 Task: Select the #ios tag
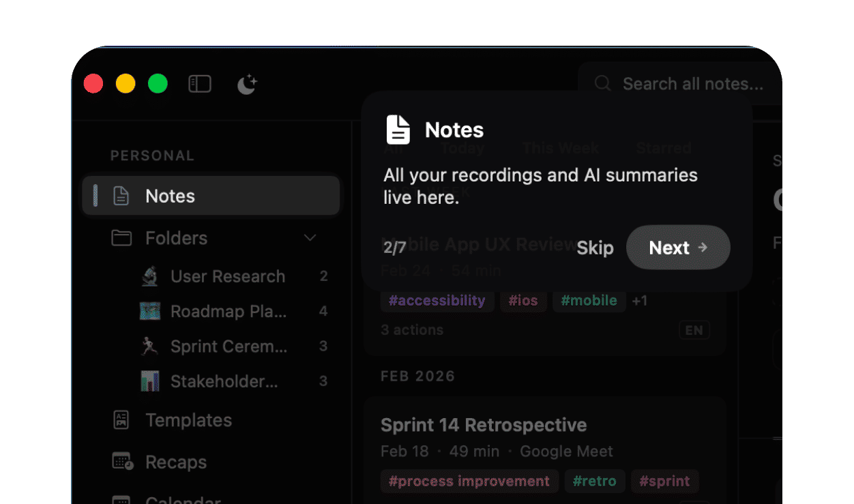point(523,301)
